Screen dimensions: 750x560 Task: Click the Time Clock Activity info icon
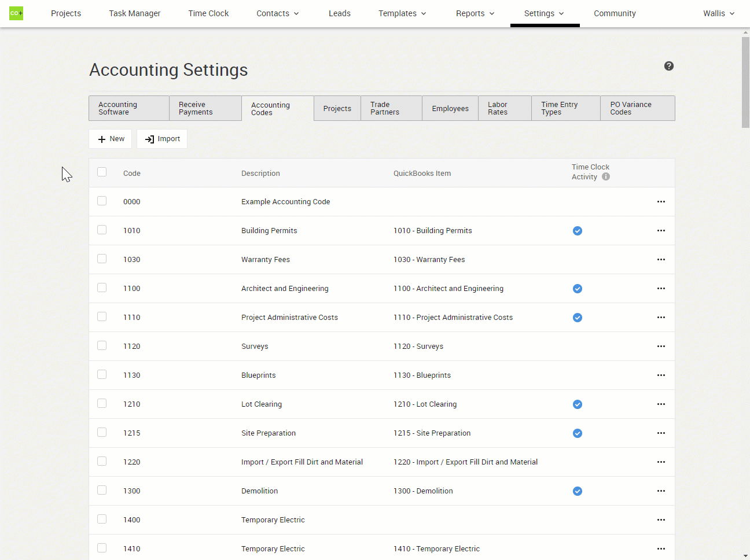point(605,177)
